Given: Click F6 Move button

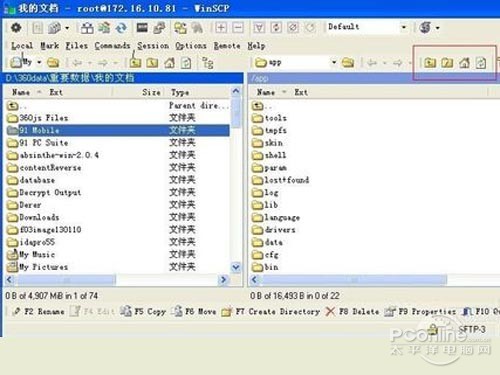Looking at the screenshot, I should click(194, 312).
